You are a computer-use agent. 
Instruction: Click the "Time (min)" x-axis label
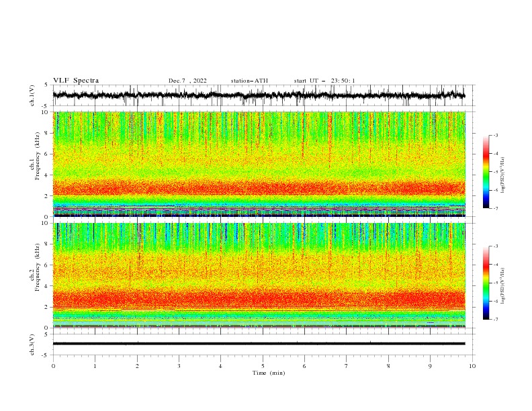click(x=269, y=373)
